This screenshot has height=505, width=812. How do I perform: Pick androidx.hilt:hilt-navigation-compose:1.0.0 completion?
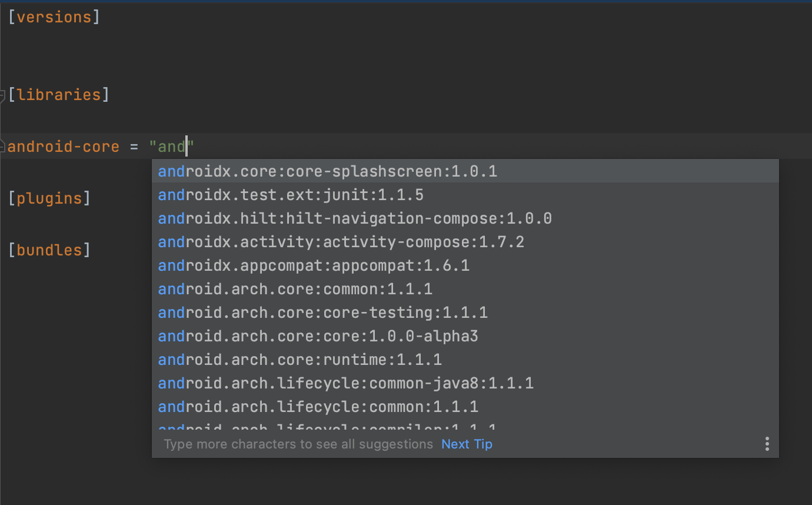465,218
